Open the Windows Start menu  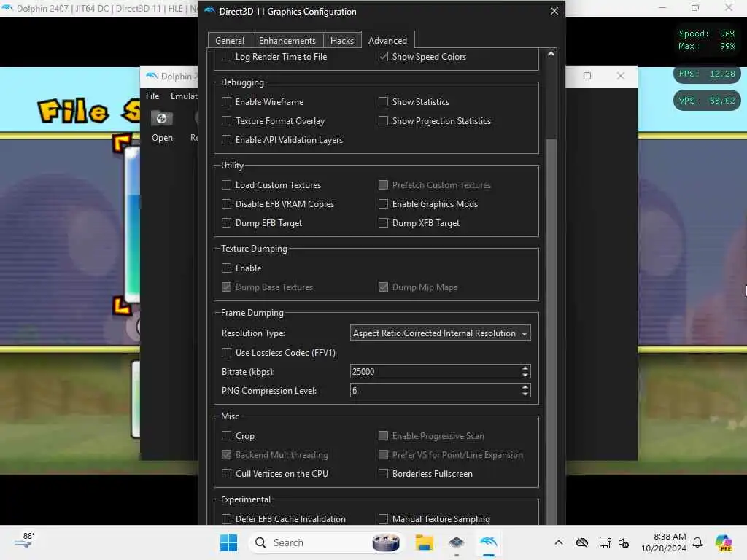[x=228, y=542]
